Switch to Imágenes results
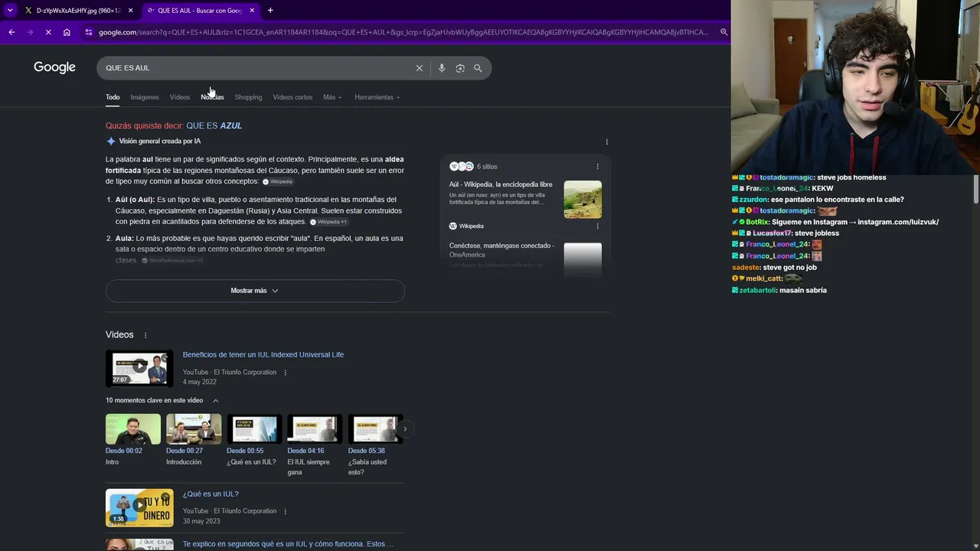 [145, 97]
